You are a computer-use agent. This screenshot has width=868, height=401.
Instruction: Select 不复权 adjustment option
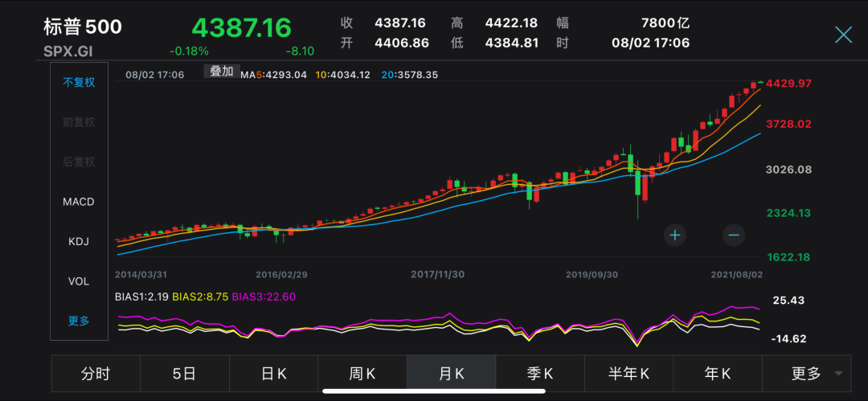(79, 83)
